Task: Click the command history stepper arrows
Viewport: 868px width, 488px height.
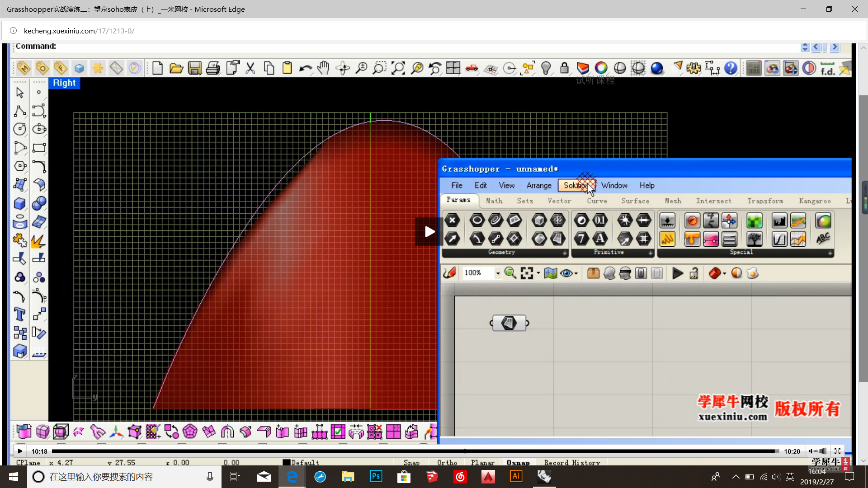Action: (x=805, y=47)
